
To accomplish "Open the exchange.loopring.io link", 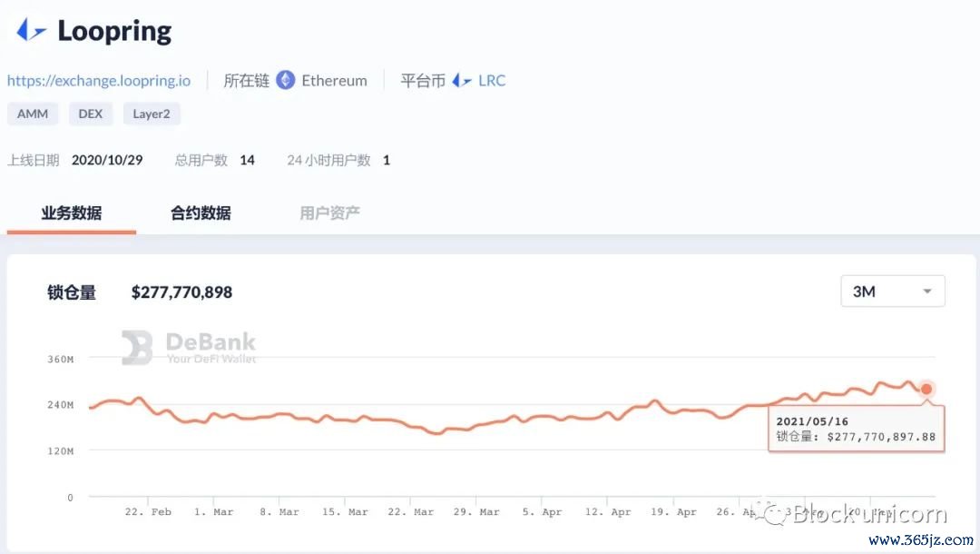I will 99,80.
